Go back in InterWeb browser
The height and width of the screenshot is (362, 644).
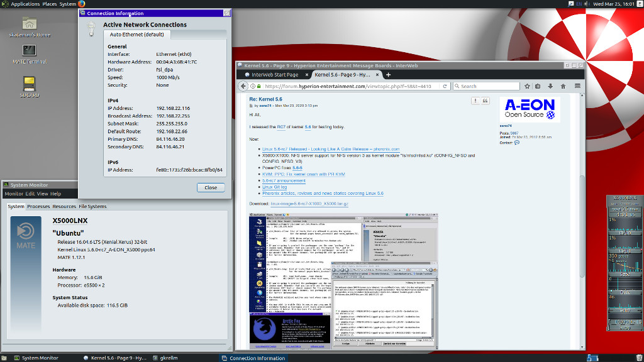pos(243,86)
